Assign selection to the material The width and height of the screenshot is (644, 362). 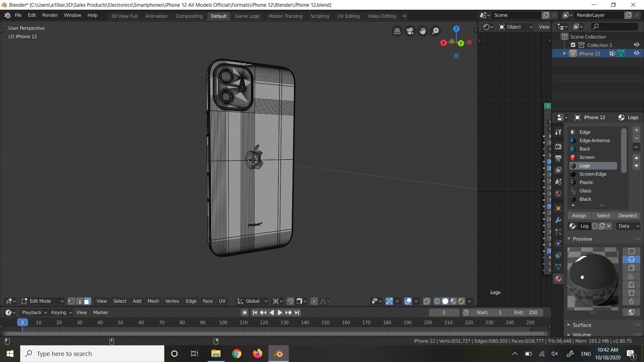click(x=579, y=216)
